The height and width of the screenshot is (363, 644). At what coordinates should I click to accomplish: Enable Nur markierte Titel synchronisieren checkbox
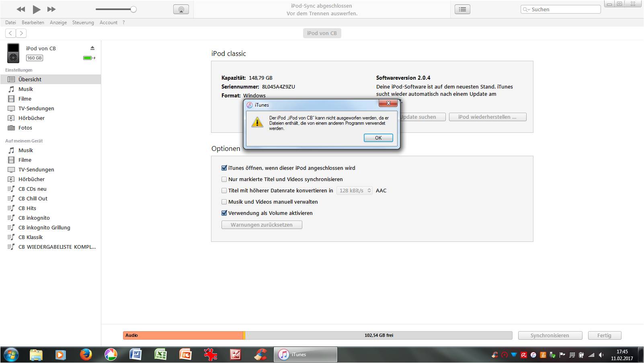pos(224,179)
